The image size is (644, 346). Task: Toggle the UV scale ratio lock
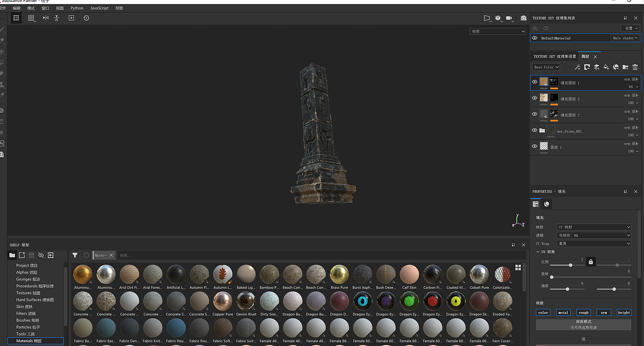[591, 262]
